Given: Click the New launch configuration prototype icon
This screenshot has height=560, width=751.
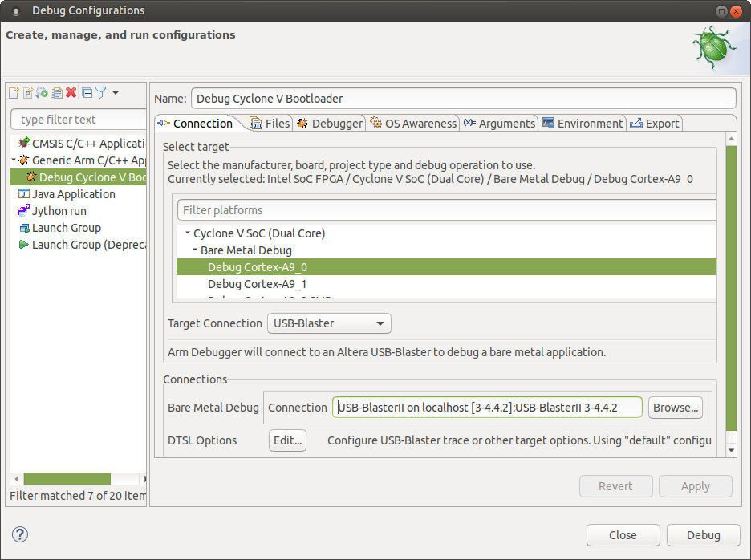Looking at the screenshot, I should 27,93.
